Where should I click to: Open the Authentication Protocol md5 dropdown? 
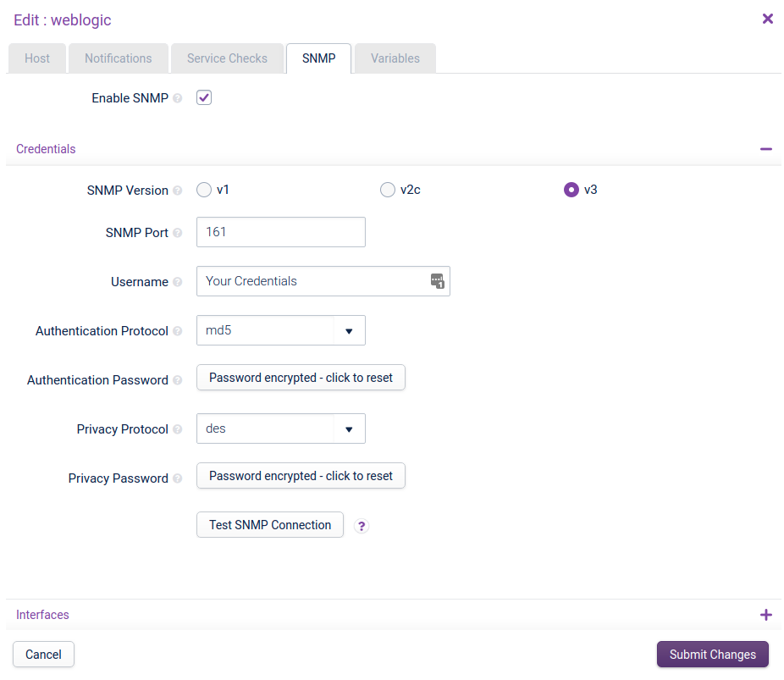click(x=280, y=330)
